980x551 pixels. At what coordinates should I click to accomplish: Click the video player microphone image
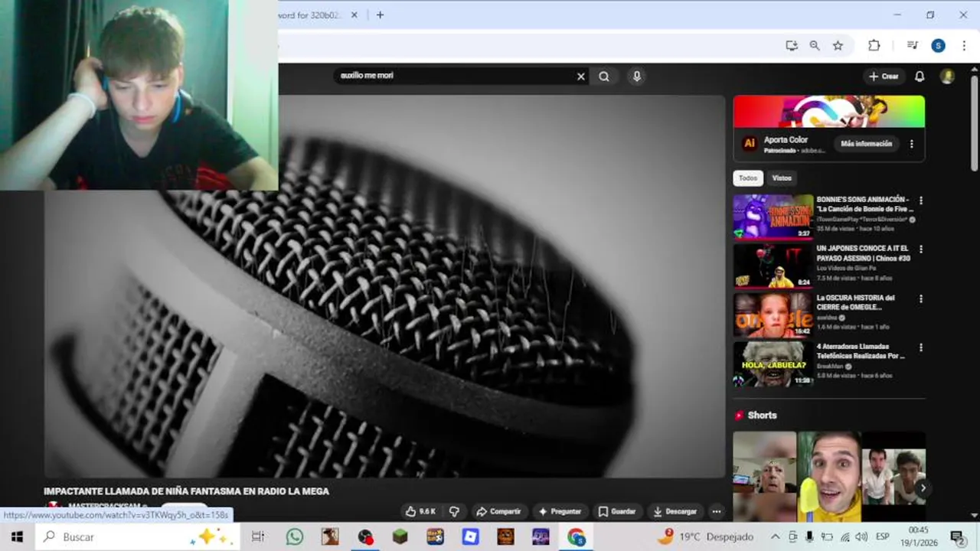point(384,286)
